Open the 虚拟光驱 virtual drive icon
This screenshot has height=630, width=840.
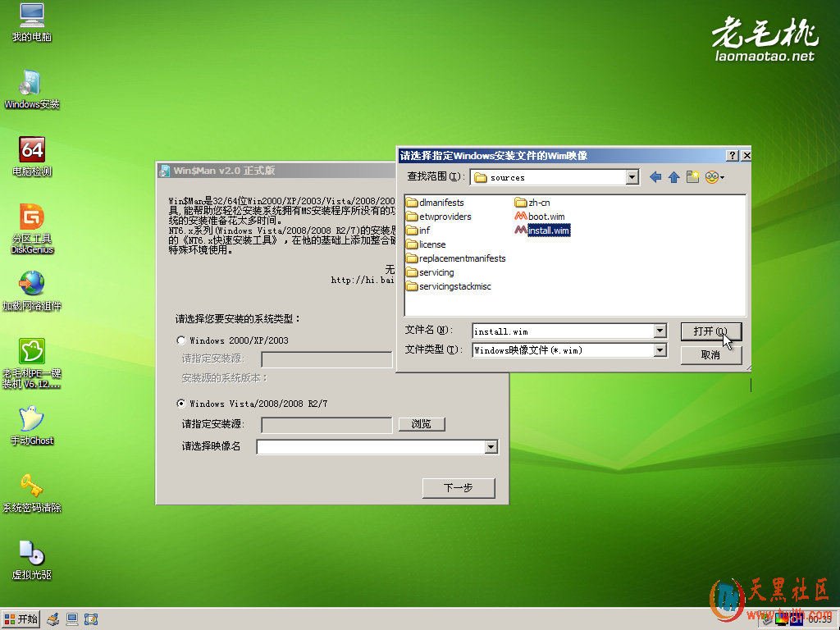click(32, 554)
